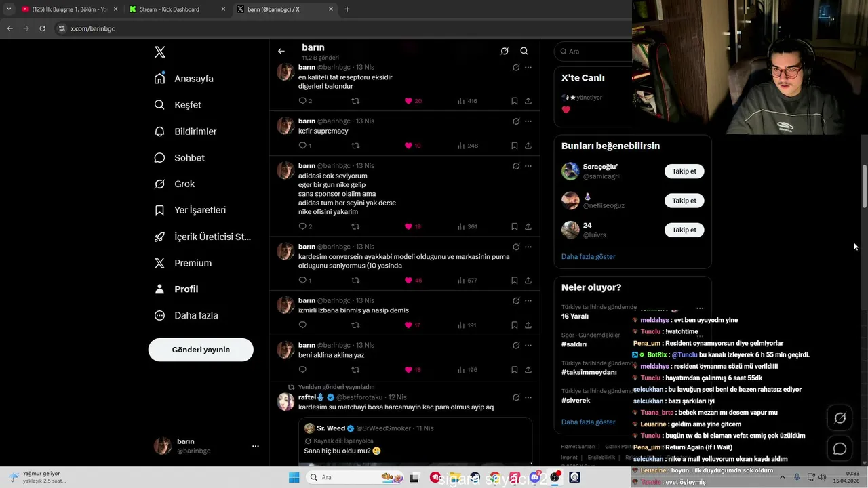Unlike 'en kaliteli tat reseptoru' post
Viewport: 868px width, 488px height.
click(408, 101)
